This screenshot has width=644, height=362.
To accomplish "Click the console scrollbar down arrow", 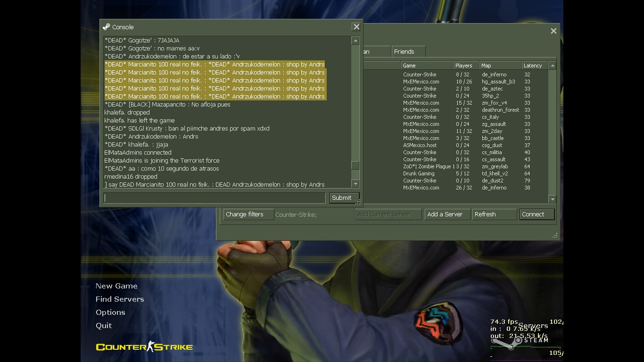I will tap(355, 184).
